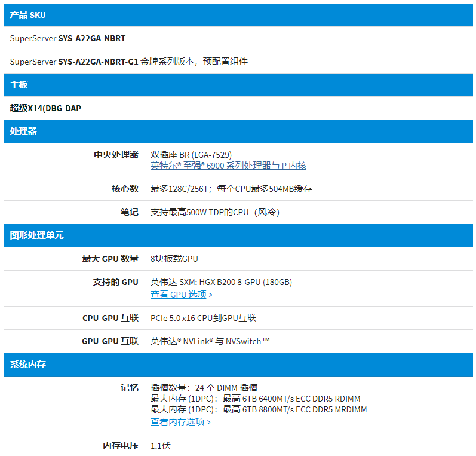Select the 系统内存 section header
476x456 pixels.
coord(238,365)
